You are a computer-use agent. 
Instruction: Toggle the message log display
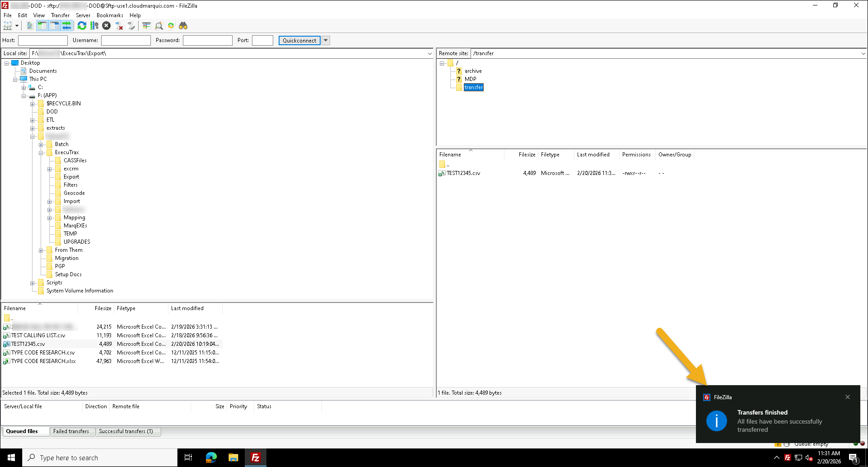(29, 26)
